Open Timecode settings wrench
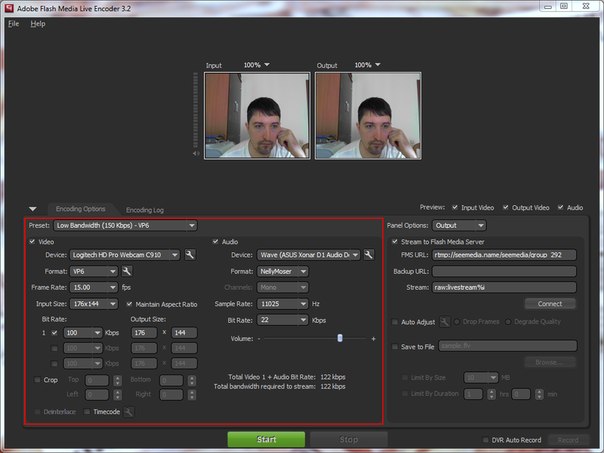Image resolution: width=604 pixels, height=453 pixels. pyautogui.click(x=129, y=412)
